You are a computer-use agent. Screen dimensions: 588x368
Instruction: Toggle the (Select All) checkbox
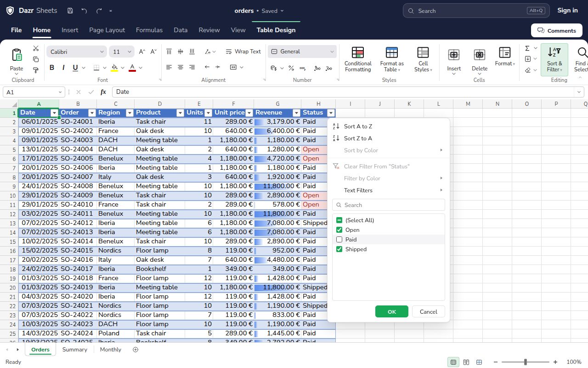pyautogui.click(x=339, y=220)
